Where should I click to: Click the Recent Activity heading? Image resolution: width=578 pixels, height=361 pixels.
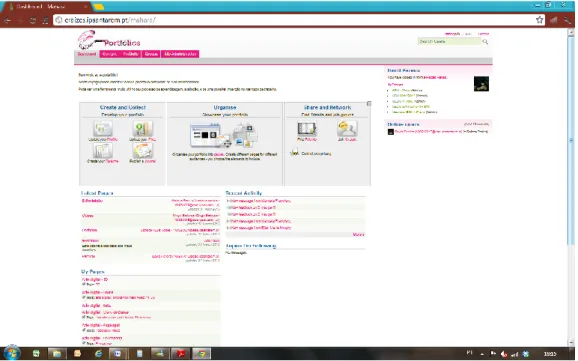tap(244, 193)
